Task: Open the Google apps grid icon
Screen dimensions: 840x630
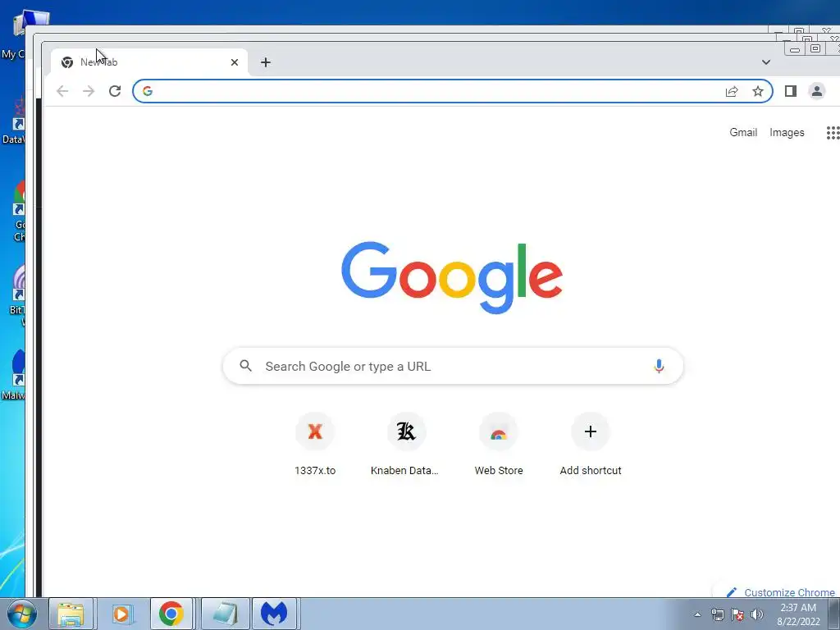Action: click(833, 133)
